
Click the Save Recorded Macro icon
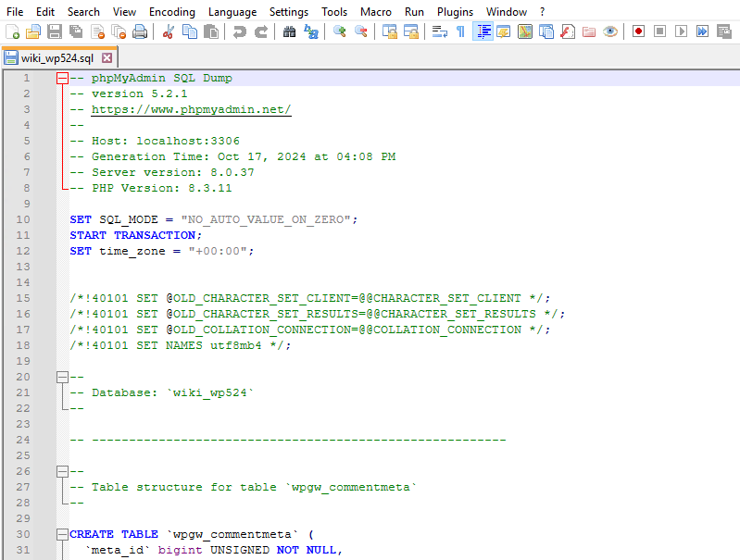click(724, 31)
